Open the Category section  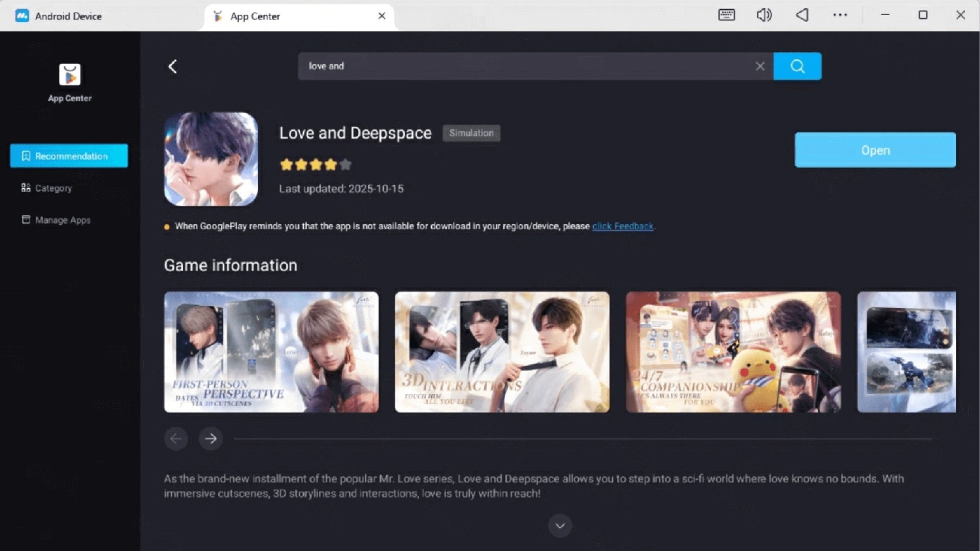tap(54, 188)
